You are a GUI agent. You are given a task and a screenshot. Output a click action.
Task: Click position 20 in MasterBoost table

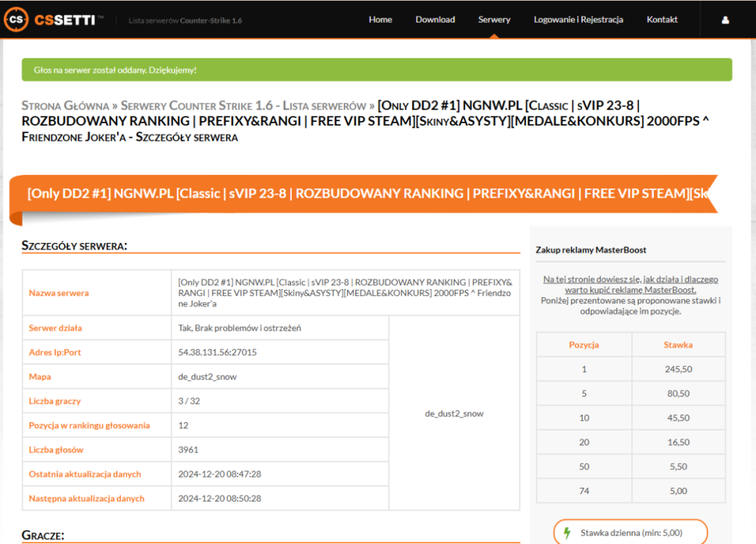(584, 442)
